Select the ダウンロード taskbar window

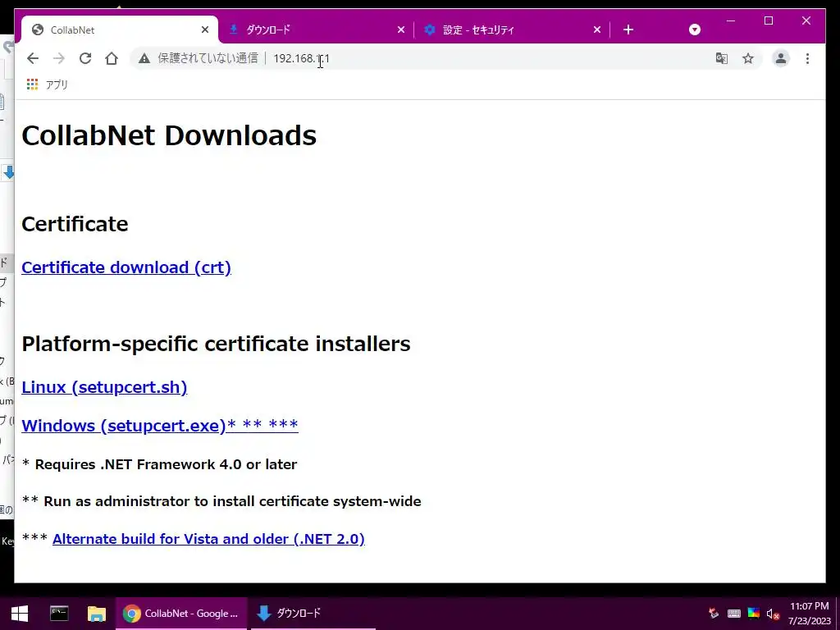[x=313, y=614]
